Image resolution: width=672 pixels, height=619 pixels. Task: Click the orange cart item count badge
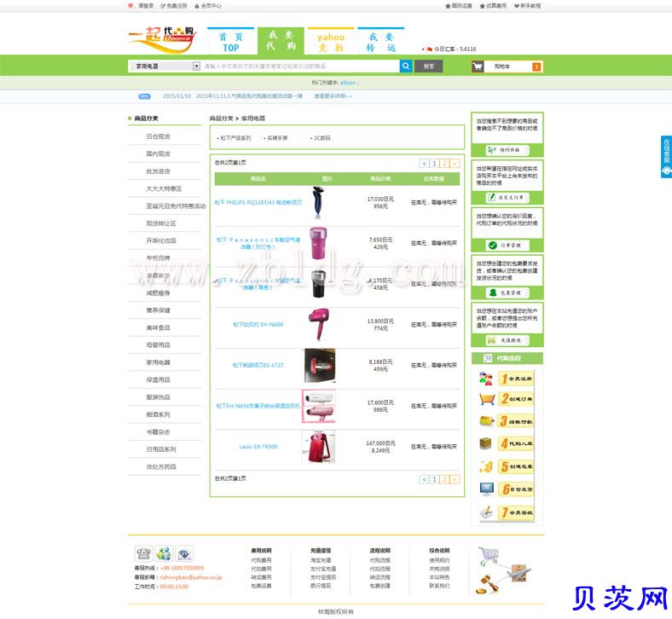click(536, 67)
